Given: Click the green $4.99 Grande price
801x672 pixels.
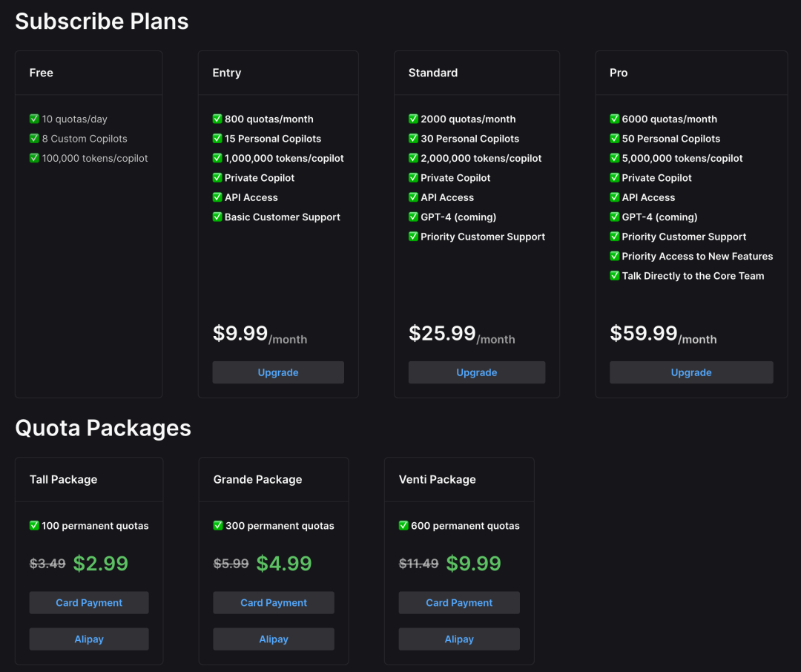Looking at the screenshot, I should (x=284, y=564).
